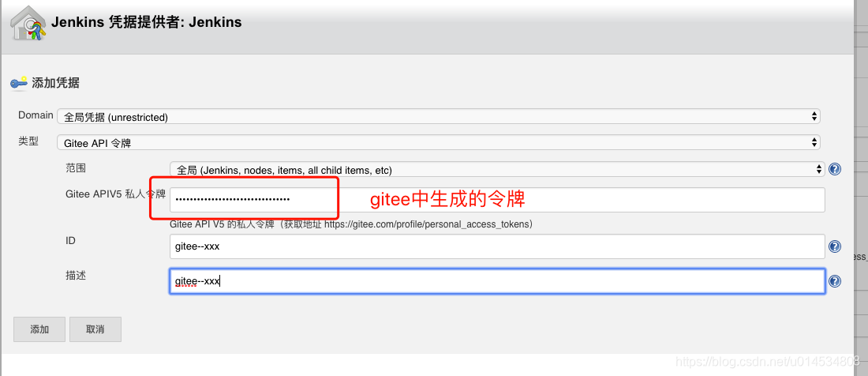This screenshot has height=376, width=868.
Task: Open the 类型 Gitee API 令牌 dropdown
Action: pyautogui.click(x=439, y=142)
